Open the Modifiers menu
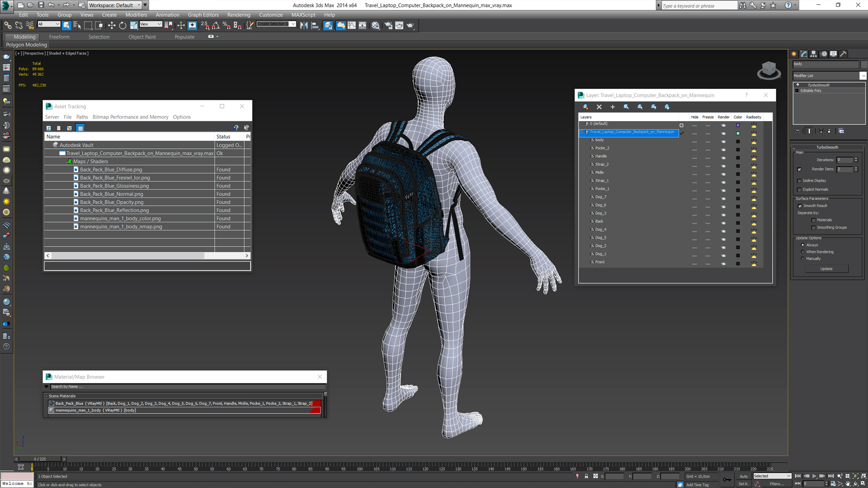The width and height of the screenshot is (868, 488). (x=137, y=14)
